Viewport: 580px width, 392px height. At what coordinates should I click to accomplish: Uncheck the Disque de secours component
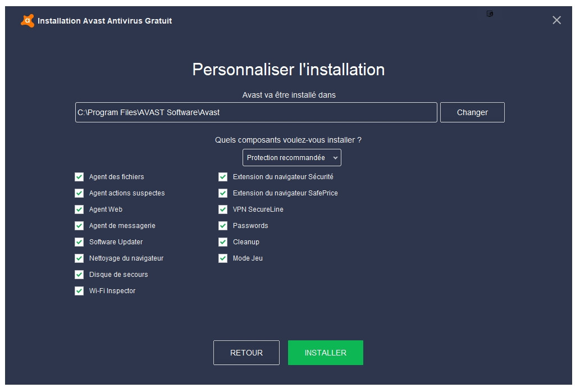pos(79,275)
